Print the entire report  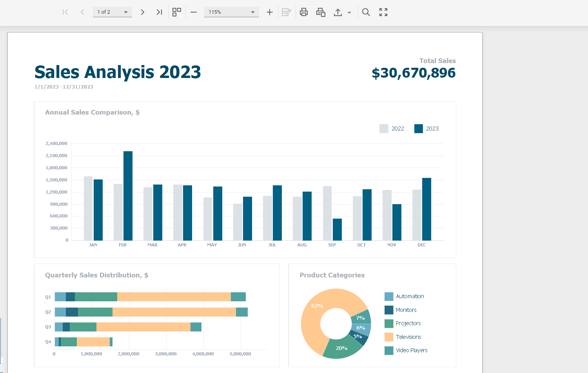click(304, 12)
